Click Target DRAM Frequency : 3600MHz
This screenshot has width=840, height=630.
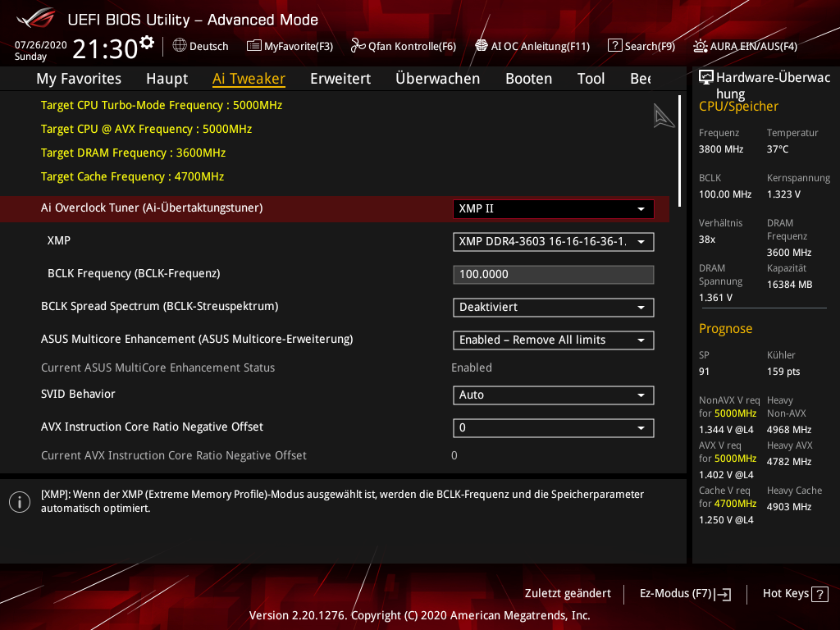pos(134,153)
